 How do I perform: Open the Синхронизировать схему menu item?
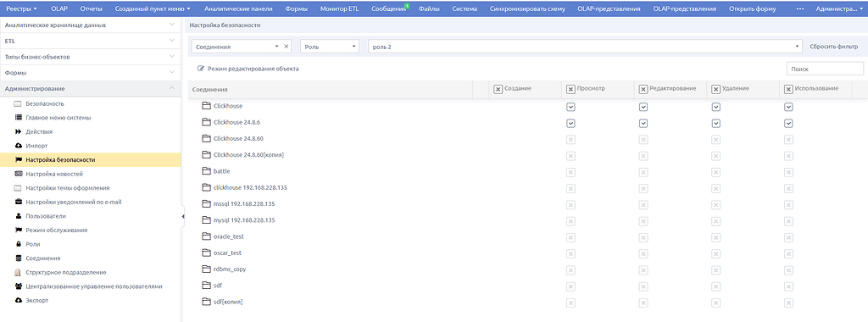528,8
